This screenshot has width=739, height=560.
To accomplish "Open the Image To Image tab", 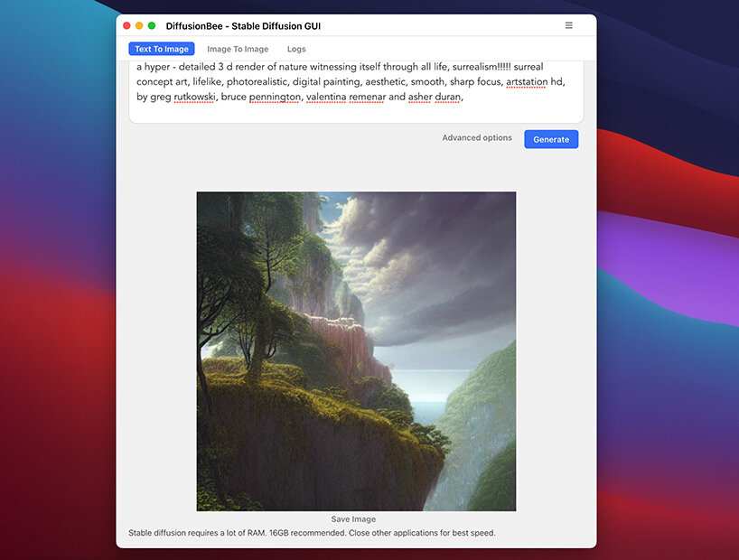I will [x=238, y=50].
